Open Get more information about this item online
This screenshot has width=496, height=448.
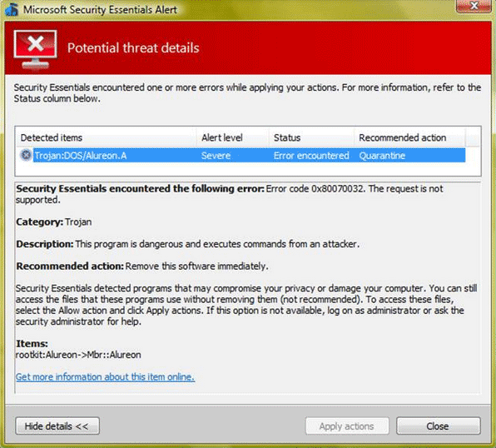(x=105, y=376)
